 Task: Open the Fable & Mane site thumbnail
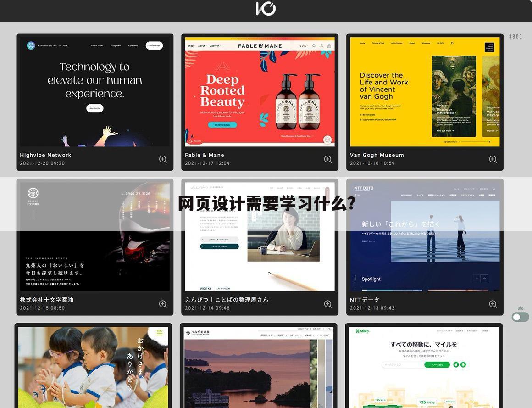tap(260, 92)
